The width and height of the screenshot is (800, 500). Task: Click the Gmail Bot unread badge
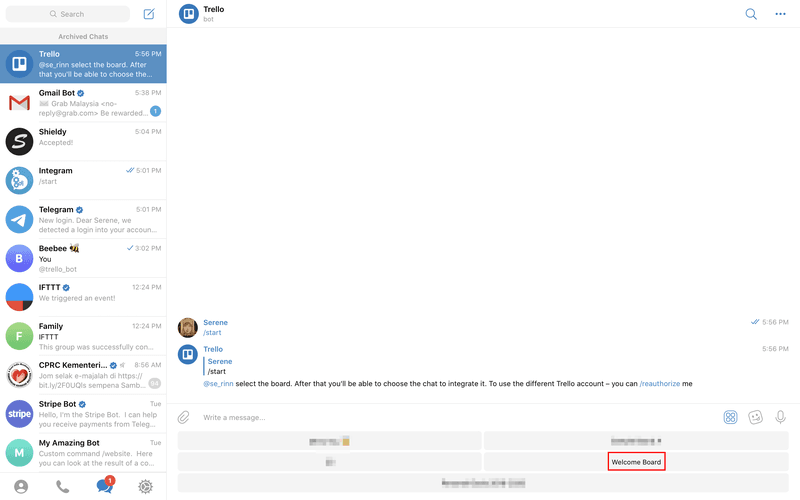coord(156,111)
